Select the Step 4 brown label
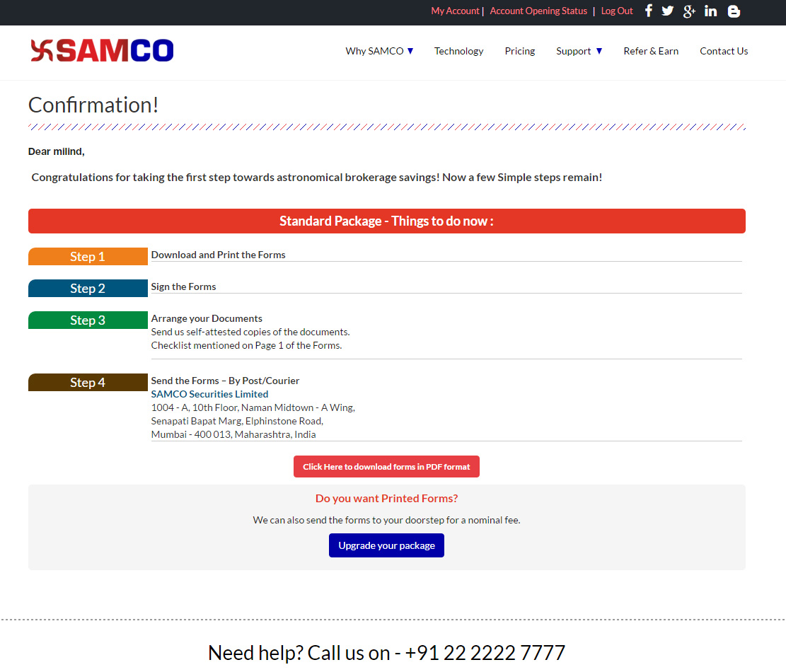The width and height of the screenshot is (786, 672). click(88, 383)
